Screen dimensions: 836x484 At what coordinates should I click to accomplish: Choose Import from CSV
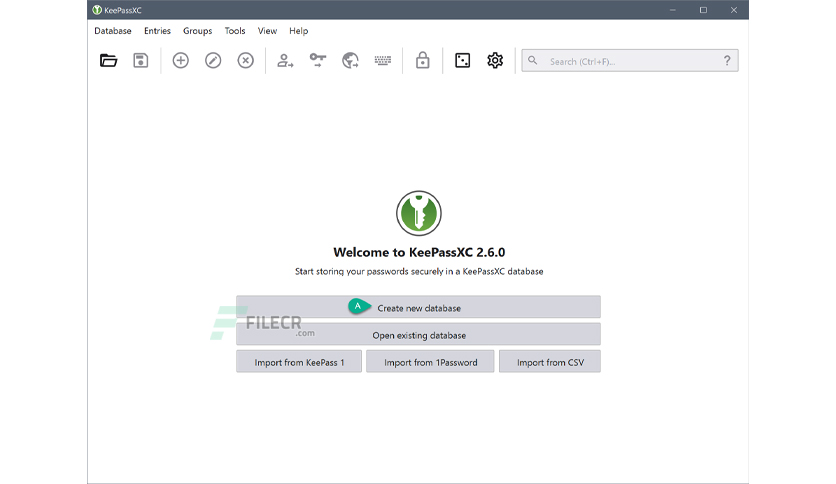pyautogui.click(x=550, y=361)
